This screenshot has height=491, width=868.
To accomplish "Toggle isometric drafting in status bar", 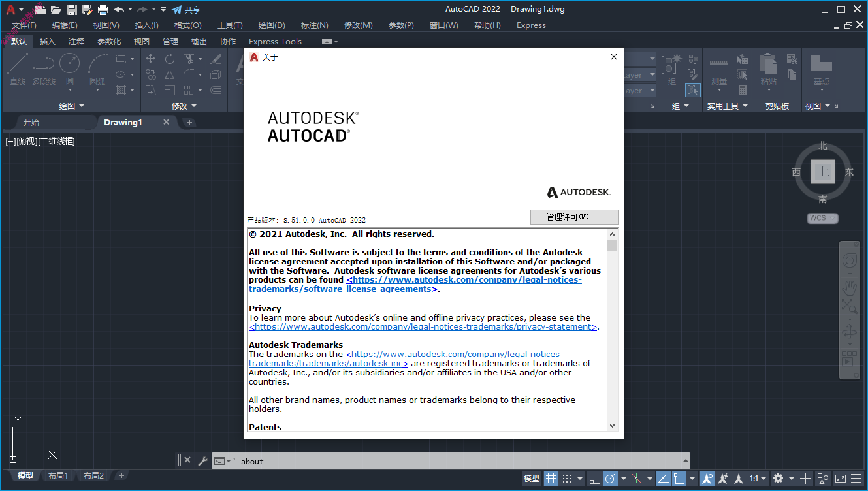I will point(636,478).
